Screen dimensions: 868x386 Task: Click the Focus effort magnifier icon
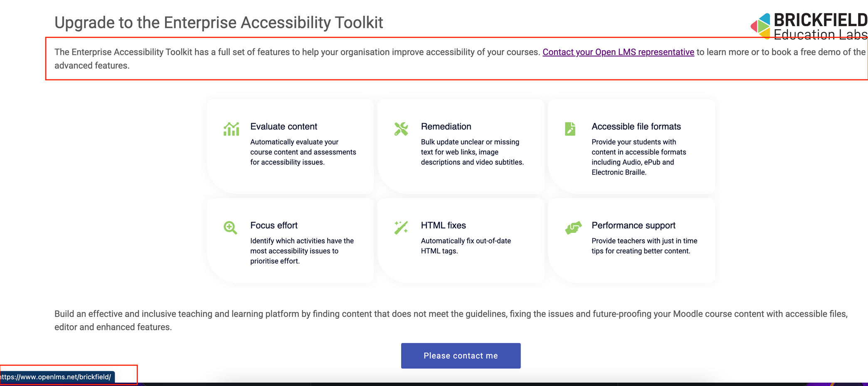tap(230, 228)
